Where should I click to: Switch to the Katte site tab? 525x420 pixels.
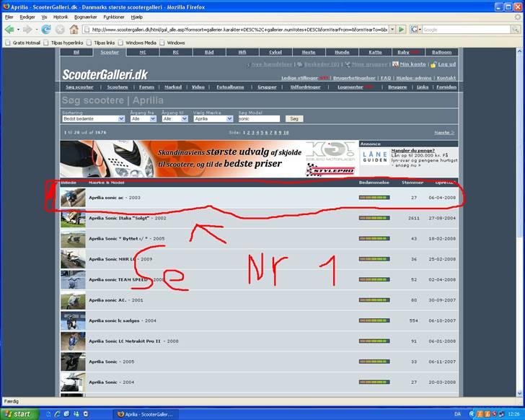click(375, 52)
